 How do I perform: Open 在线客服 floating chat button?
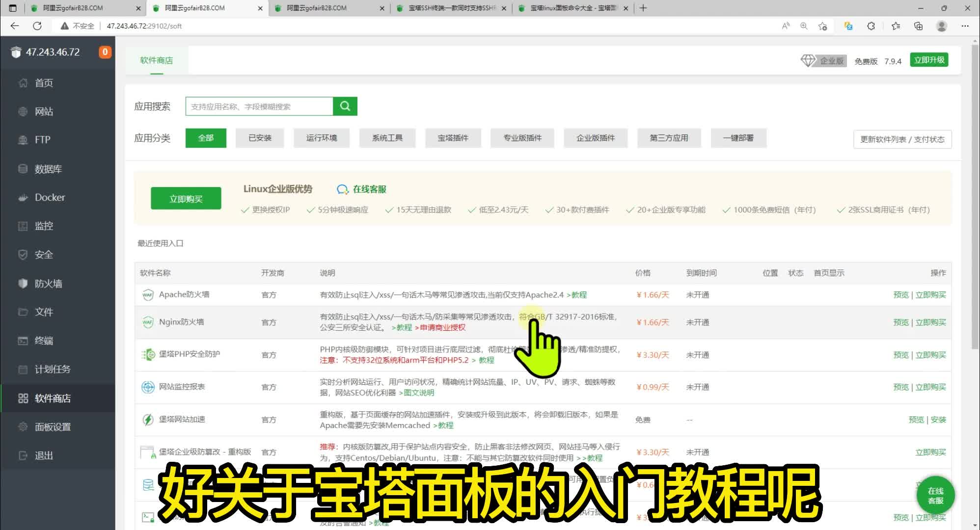pos(935,496)
